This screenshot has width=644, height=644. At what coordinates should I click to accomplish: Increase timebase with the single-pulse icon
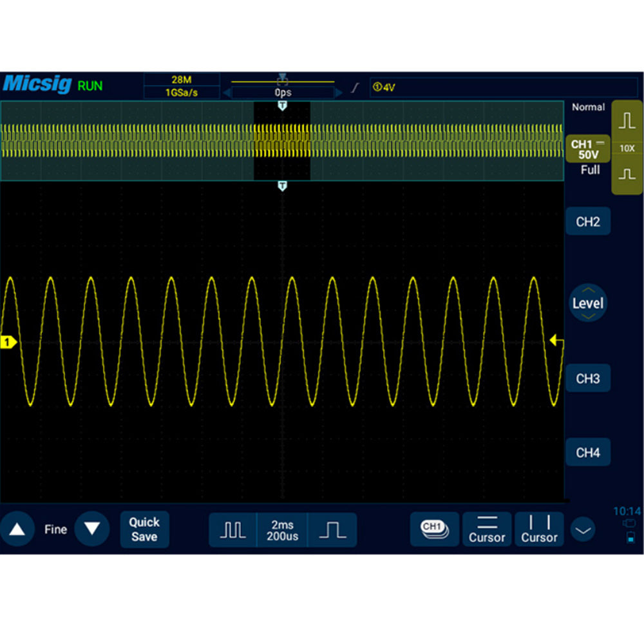click(x=332, y=529)
